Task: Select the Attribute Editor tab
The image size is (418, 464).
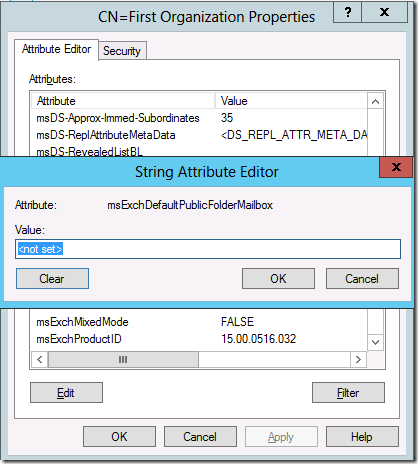Action: (x=56, y=49)
